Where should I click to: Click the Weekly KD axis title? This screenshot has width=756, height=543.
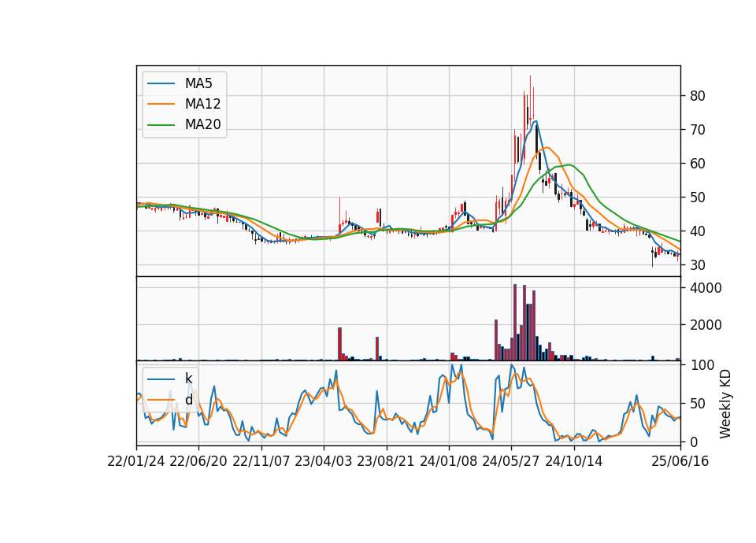725,404
